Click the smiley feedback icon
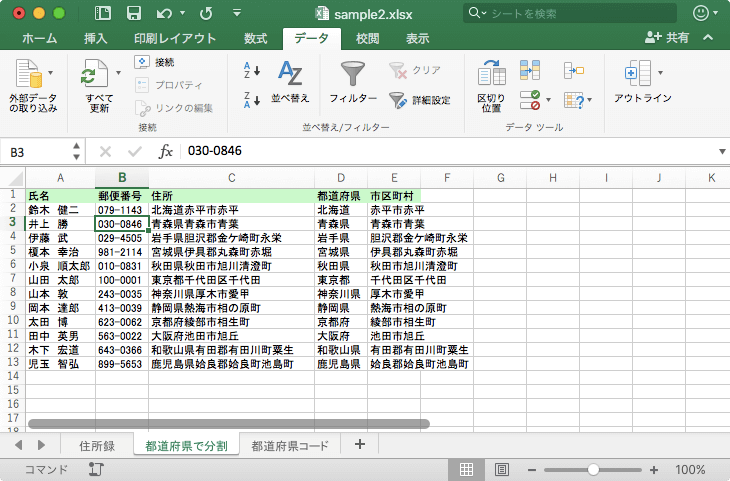This screenshot has height=481, width=730. coord(701,13)
